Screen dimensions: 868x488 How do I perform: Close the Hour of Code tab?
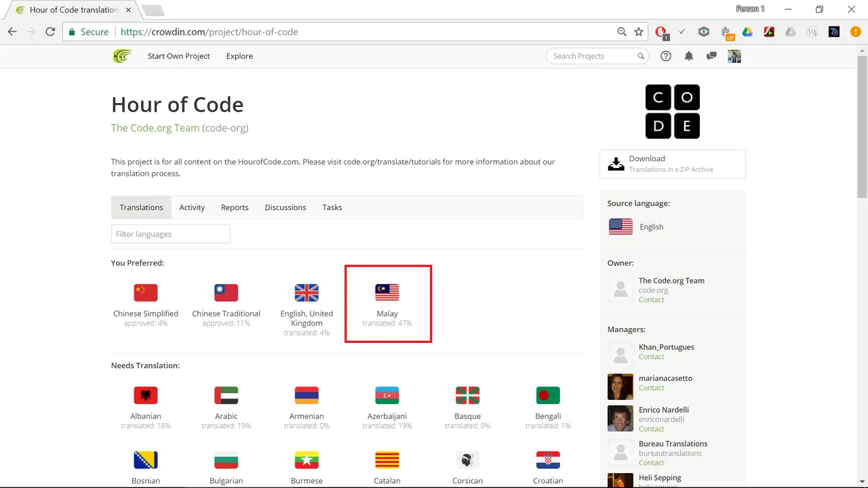click(x=127, y=10)
